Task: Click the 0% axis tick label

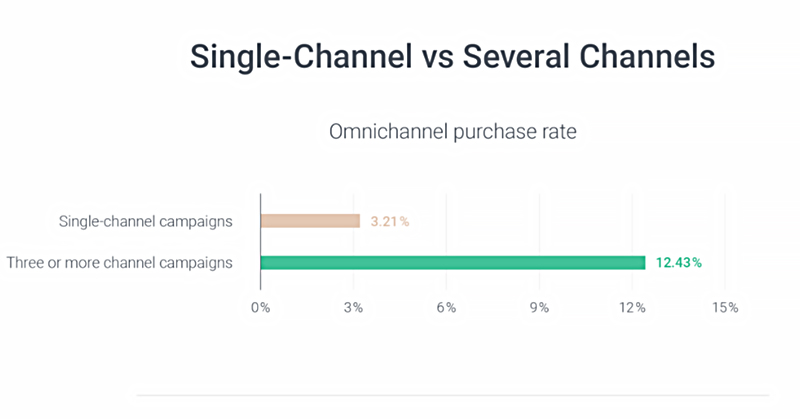Action: (261, 308)
